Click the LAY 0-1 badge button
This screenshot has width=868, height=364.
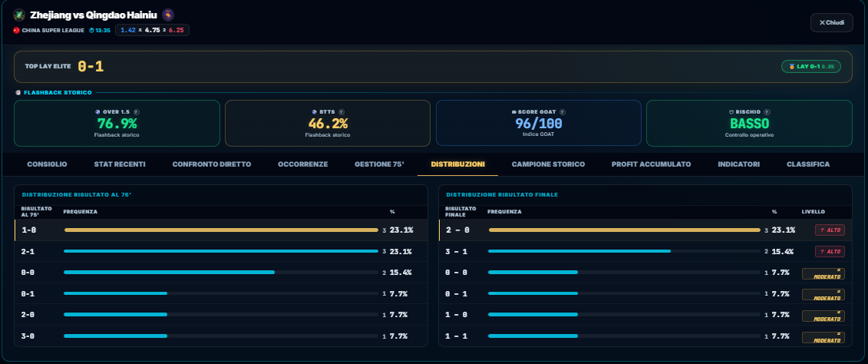tap(811, 67)
